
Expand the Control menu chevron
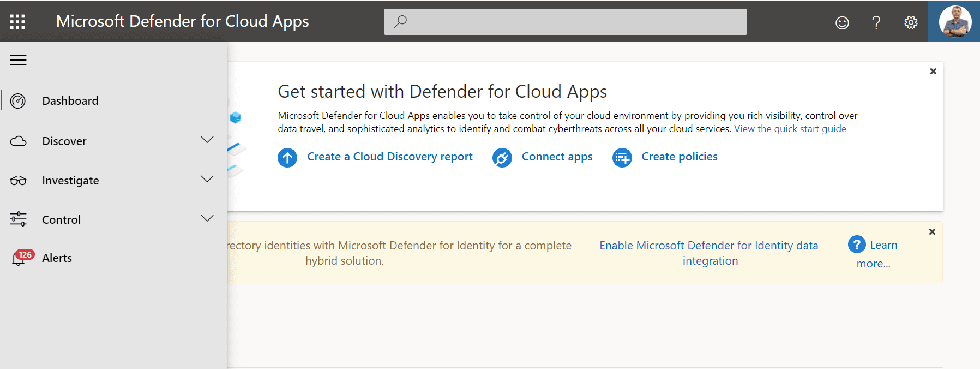click(207, 219)
